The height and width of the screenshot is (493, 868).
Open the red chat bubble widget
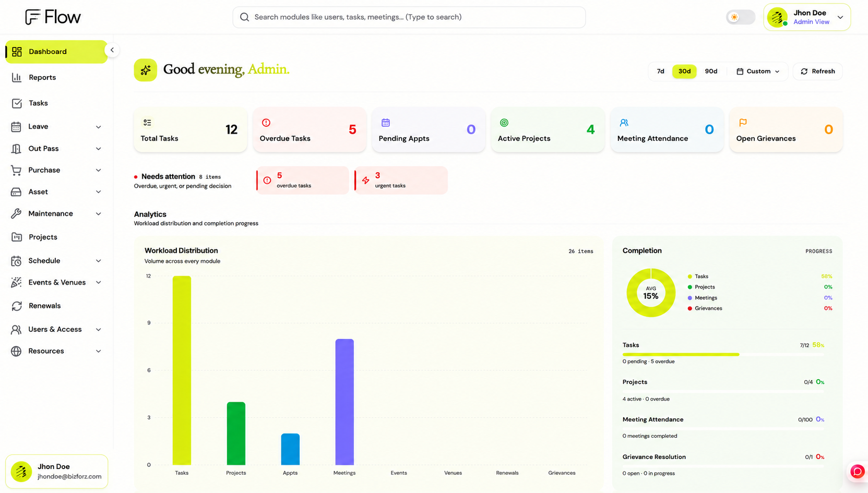tap(857, 472)
